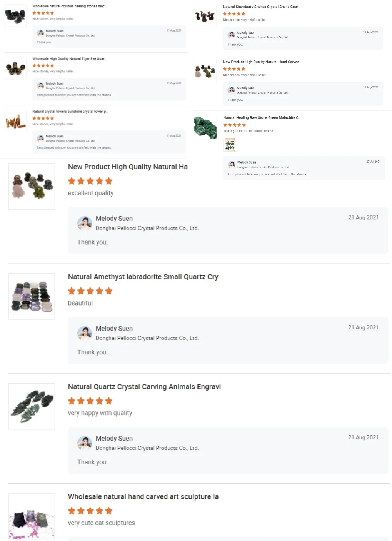
Task: Click seller avatar in the 27 Jul 2021 reply
Action: tap(232, 164)
